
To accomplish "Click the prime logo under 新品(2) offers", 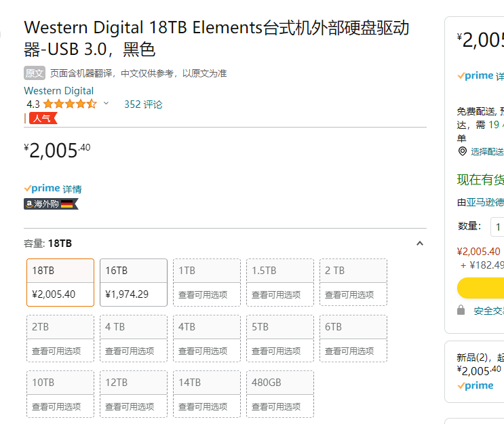I will (x=476, y=385).
